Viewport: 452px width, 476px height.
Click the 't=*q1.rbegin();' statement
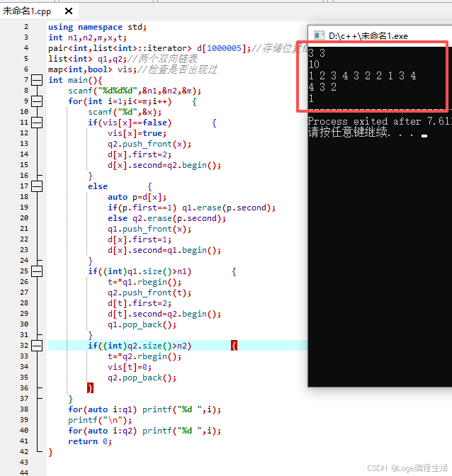[145, 282]
